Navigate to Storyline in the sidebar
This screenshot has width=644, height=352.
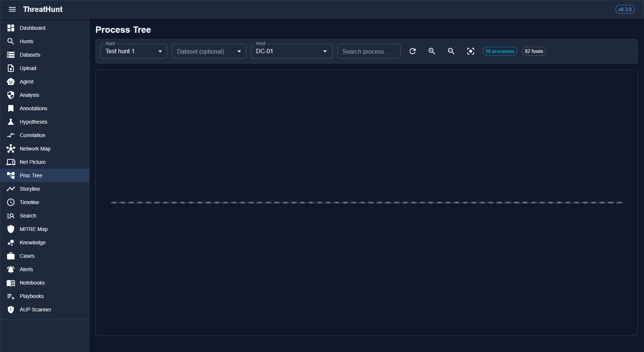pos(30,189)
